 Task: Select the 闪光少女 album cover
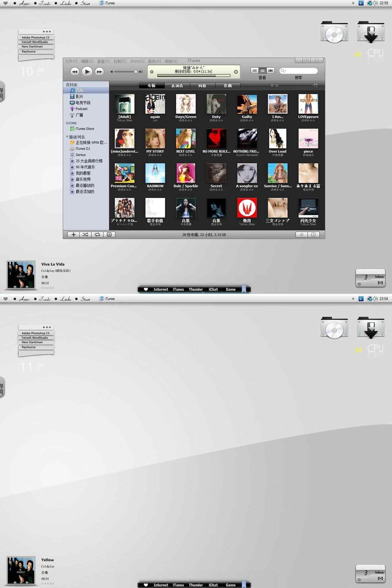tap(308, 208)
